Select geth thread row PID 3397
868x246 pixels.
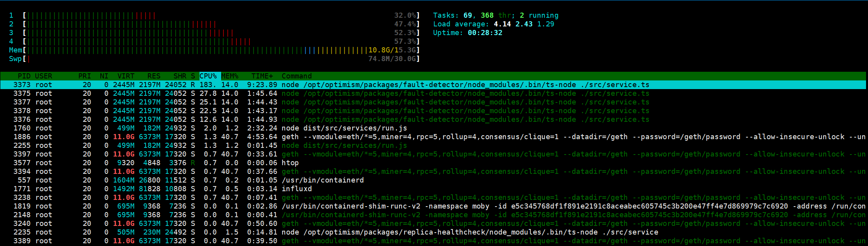click(x=433, y=154)
